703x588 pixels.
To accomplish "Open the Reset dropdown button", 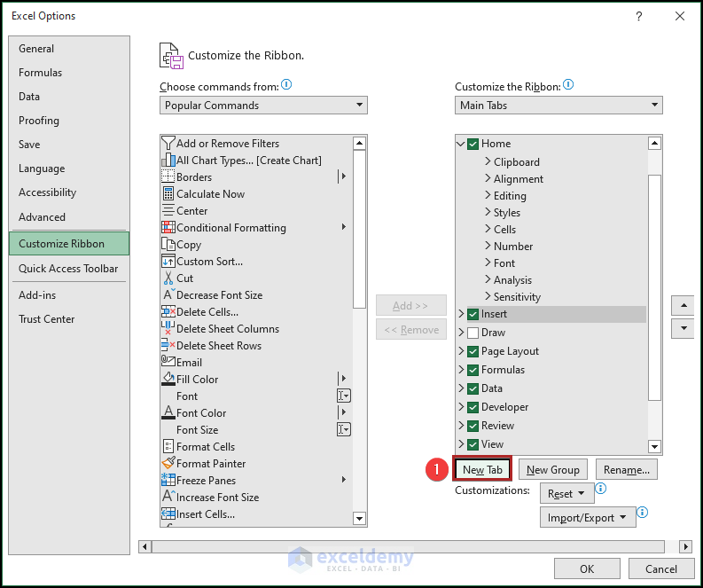I will coord(566,493).
